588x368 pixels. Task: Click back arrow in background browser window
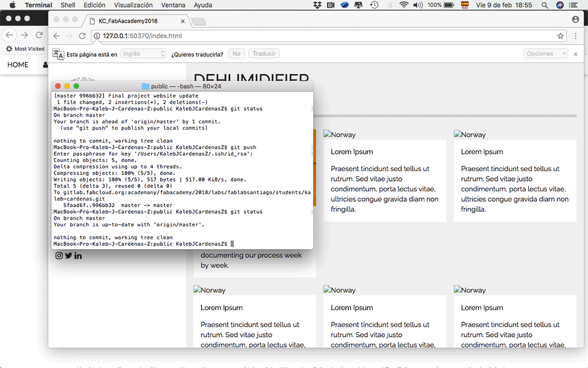[9, 35]
